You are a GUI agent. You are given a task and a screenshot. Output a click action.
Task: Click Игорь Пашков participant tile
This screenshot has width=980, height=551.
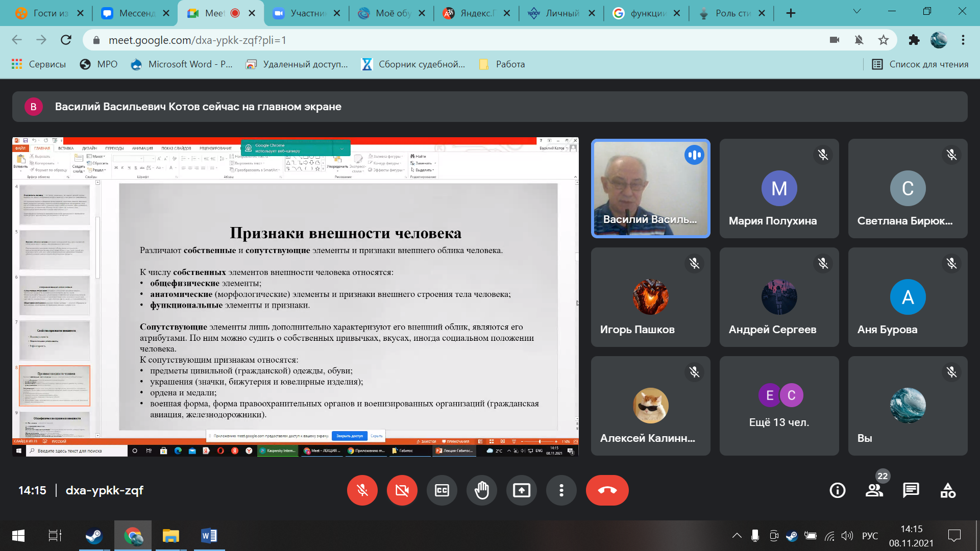651,297
